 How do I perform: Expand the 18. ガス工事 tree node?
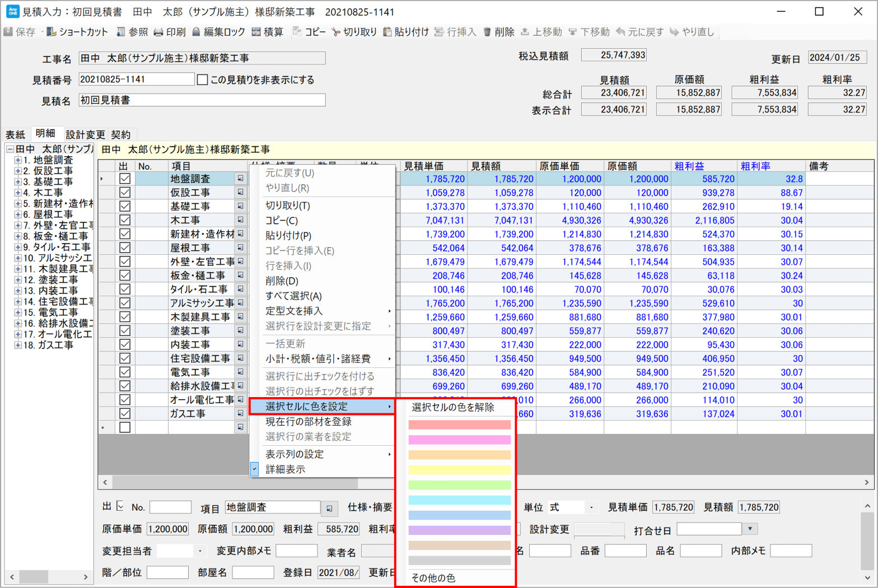tap(18, 345)
